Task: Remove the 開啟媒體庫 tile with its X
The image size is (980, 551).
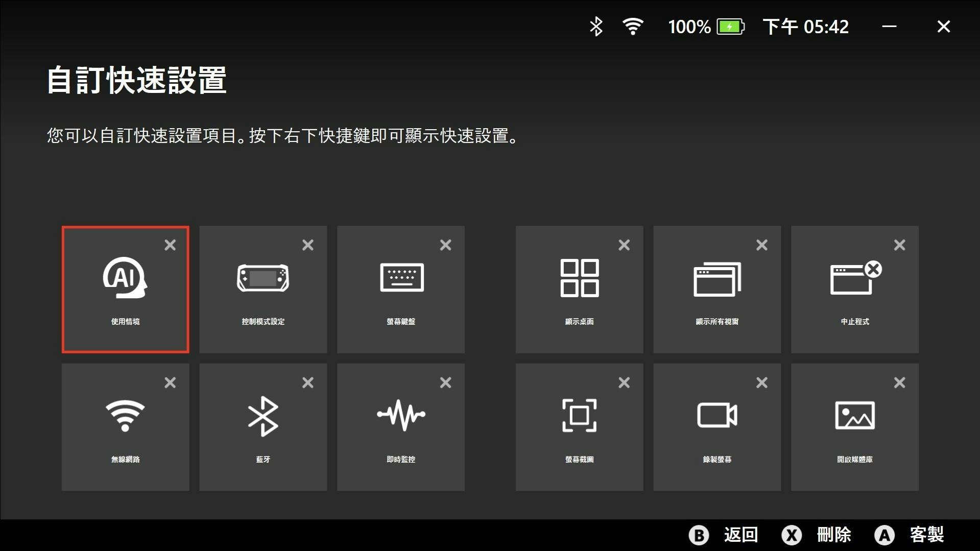Action: click(x=900, y=382)
